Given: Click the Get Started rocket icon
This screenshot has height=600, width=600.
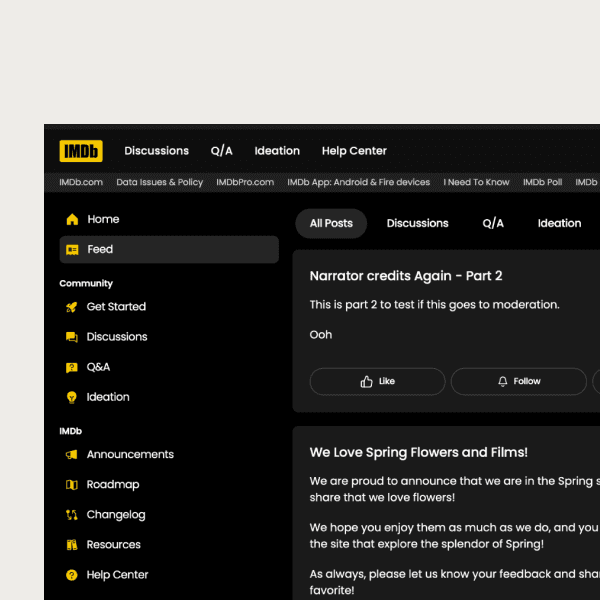Looking at the screenshot, I should pos(72,307).
